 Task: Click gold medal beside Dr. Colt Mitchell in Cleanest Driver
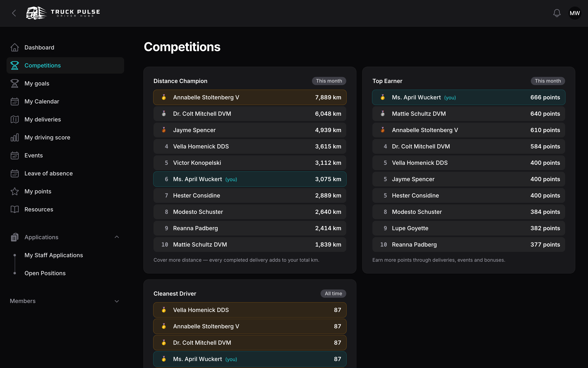(164, 343)
